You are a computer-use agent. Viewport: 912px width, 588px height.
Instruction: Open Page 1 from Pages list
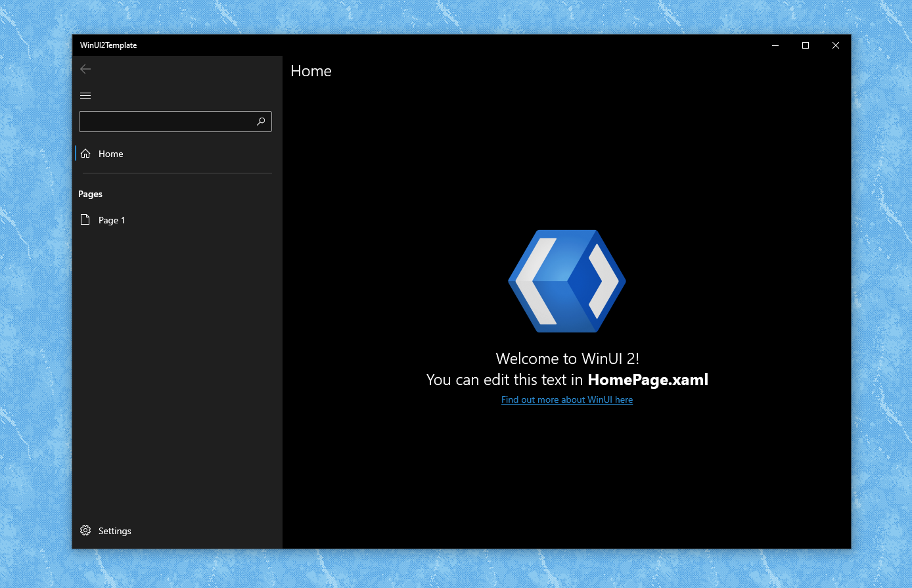tap(177, 220)
